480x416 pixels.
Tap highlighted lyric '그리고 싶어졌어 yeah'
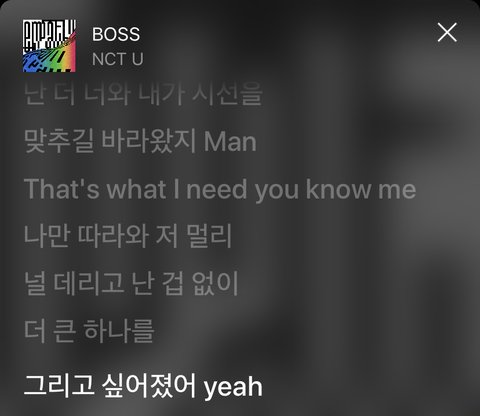pos(143,386)
